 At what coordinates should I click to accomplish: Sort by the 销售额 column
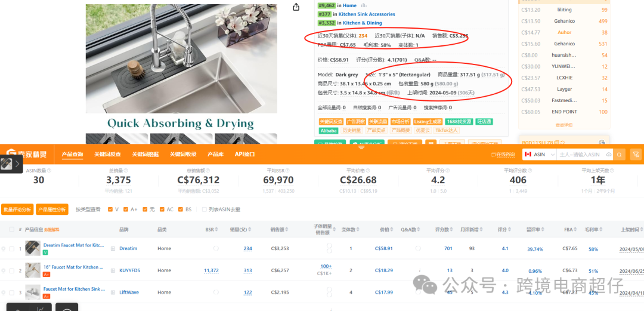pos(286,230)
